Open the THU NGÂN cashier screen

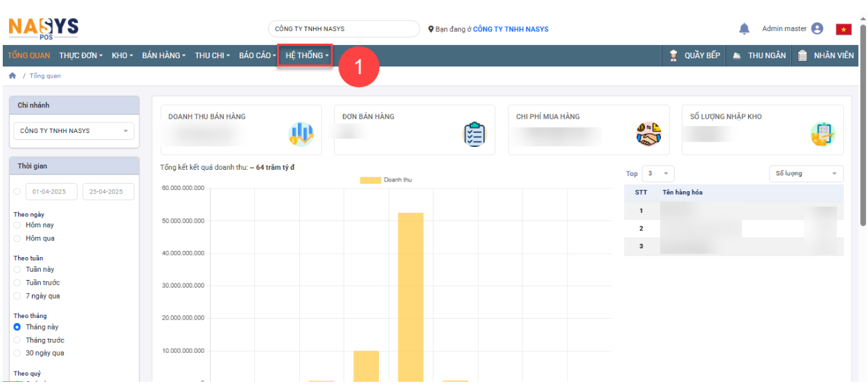point(759,55)
